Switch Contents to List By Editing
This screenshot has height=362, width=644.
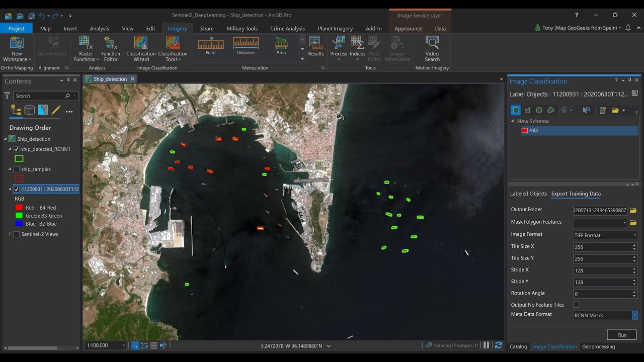pos(56,110)
